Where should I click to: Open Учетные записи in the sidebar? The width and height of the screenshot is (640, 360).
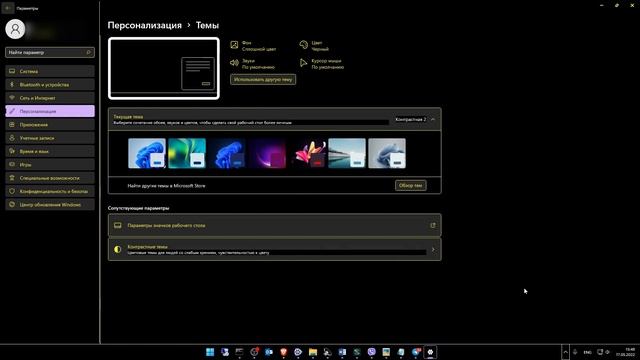pyautogui.click(x=50, y=138)
